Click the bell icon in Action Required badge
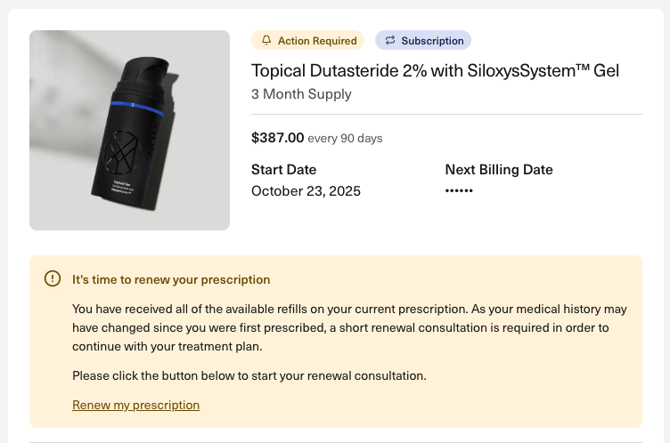Screen dimensions: 670x443 coord(266,40)
